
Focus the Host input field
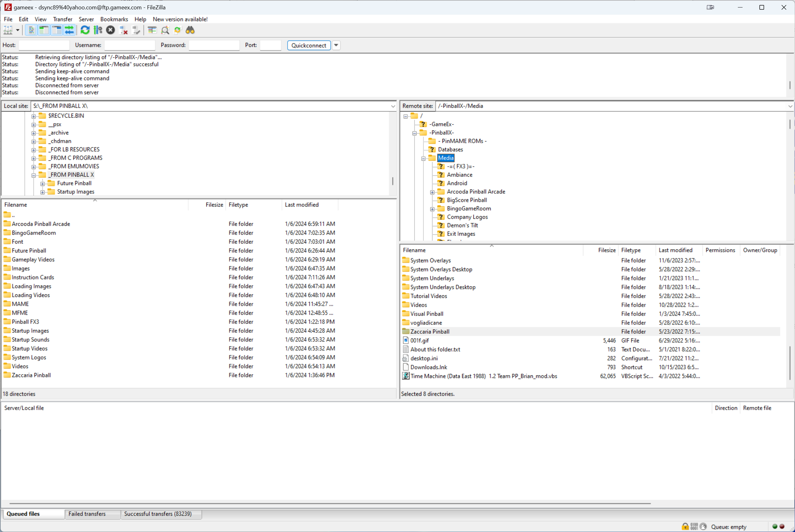pos(44,45)
